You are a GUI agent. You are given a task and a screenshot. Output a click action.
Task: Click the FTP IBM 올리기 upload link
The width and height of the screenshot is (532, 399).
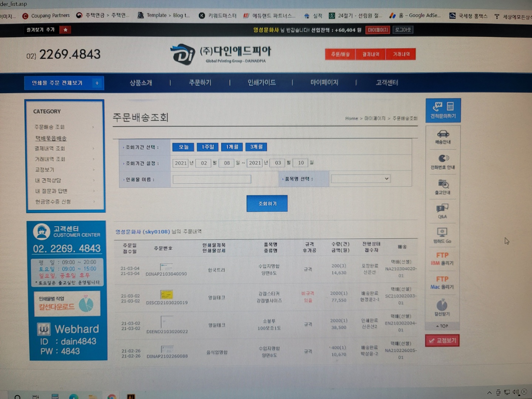[442, 259]
